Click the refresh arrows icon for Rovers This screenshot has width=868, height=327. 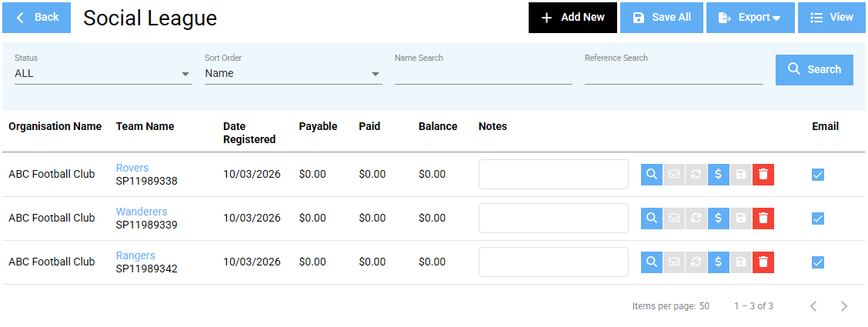coord(696,175)
